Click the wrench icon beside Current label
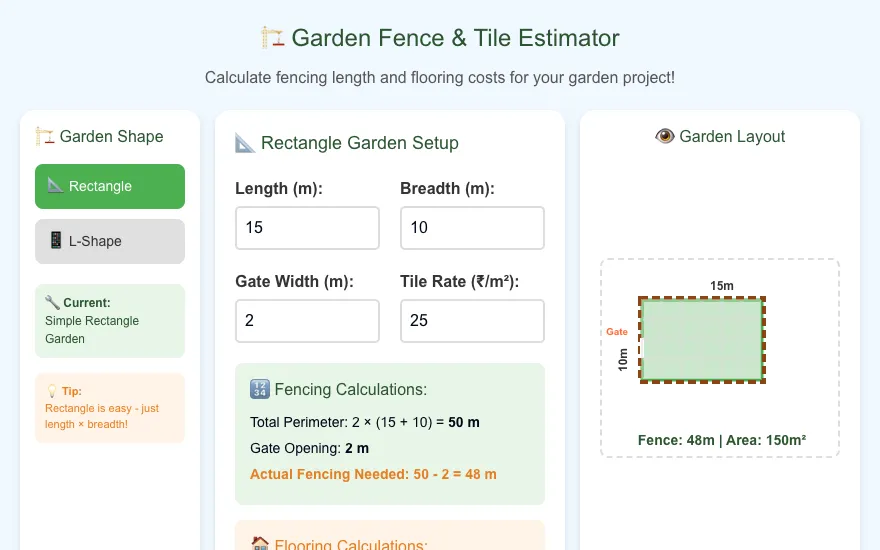Screen dimensions: 880x550 point(52,302)
